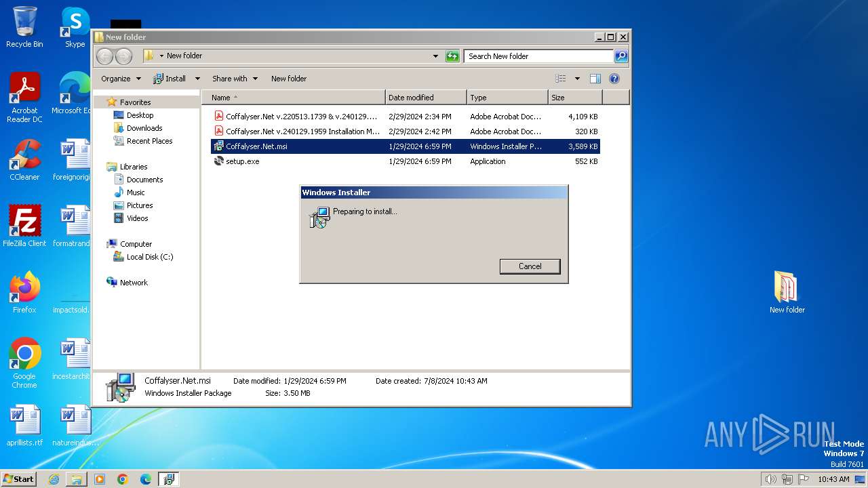This screenshot has width=868, height=488.
Task: Select Coffalyser.Net v.220513.1739 PDF file
Action: [x=405, y=117]
